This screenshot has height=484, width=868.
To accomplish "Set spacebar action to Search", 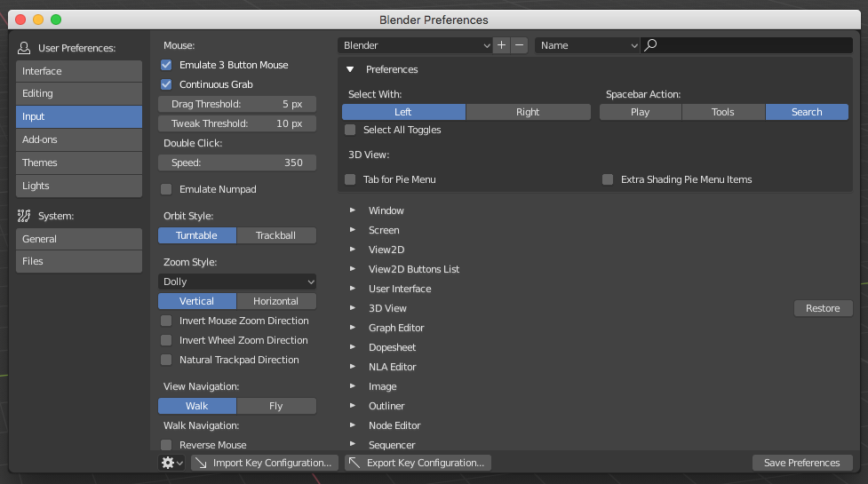I will coord(807,112).
